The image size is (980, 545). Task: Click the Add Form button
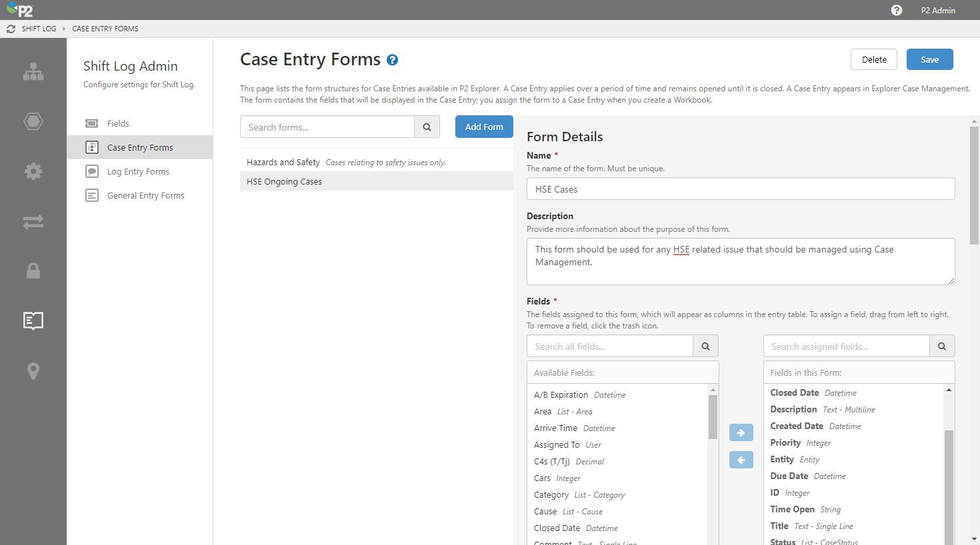point(484,127)
